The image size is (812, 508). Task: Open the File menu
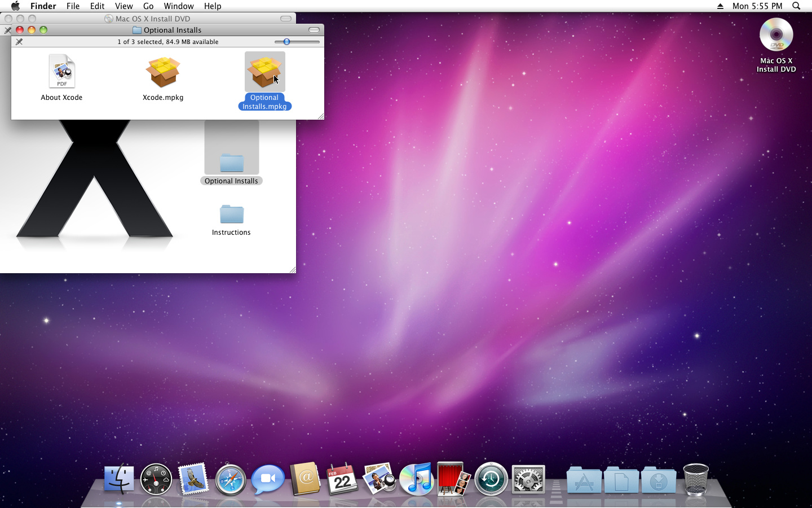tap(73, 6)
